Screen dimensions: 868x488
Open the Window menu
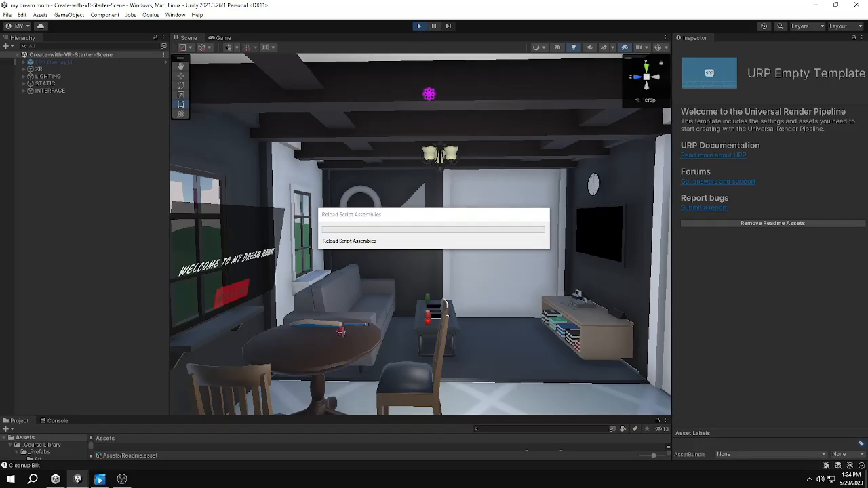tap(175, 15)
